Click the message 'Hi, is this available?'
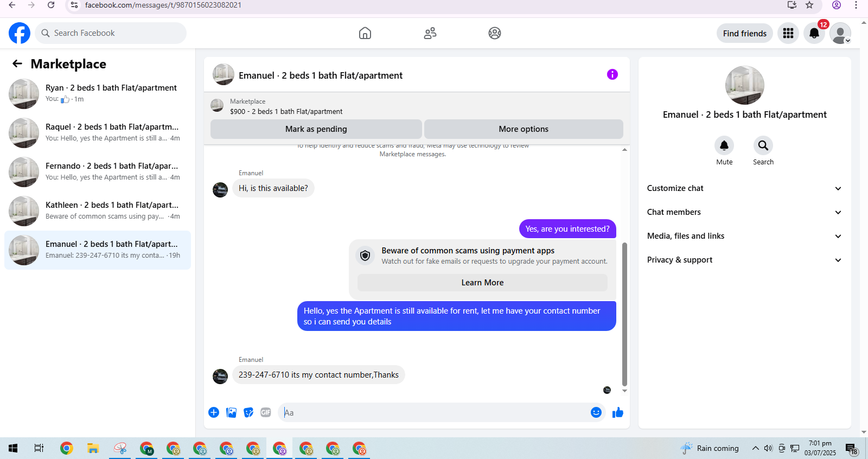This screenshot has height=459, width=868. coord(273,188)
